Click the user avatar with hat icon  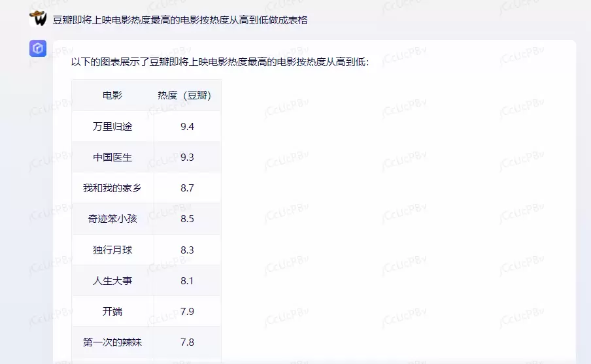pyautogui.click(x=38, y=18)
